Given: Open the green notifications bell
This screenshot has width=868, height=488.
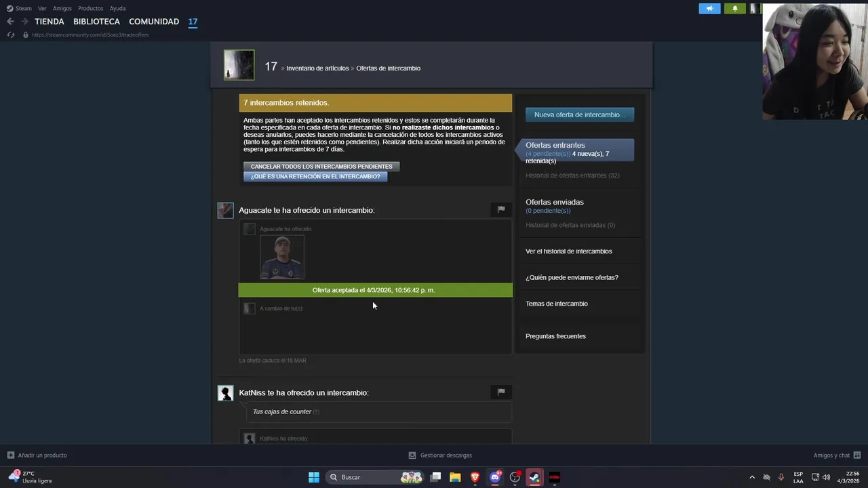Looking at the screenshot, I should (734, 9).
